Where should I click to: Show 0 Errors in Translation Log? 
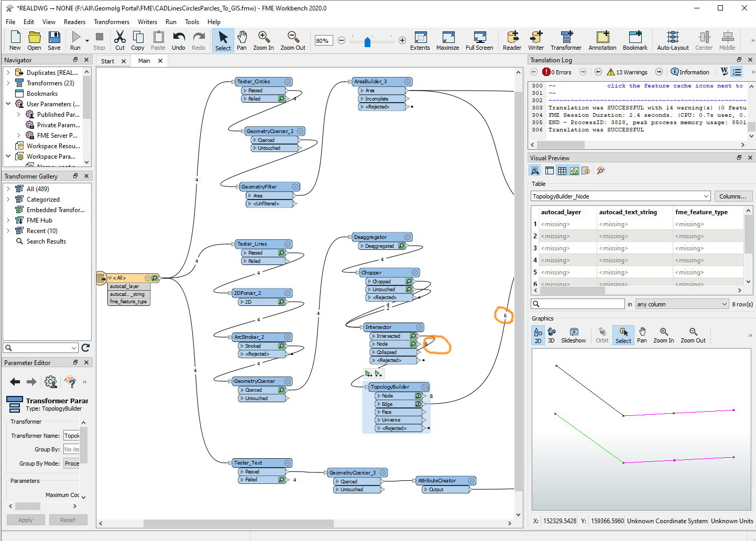click(557, 72)
